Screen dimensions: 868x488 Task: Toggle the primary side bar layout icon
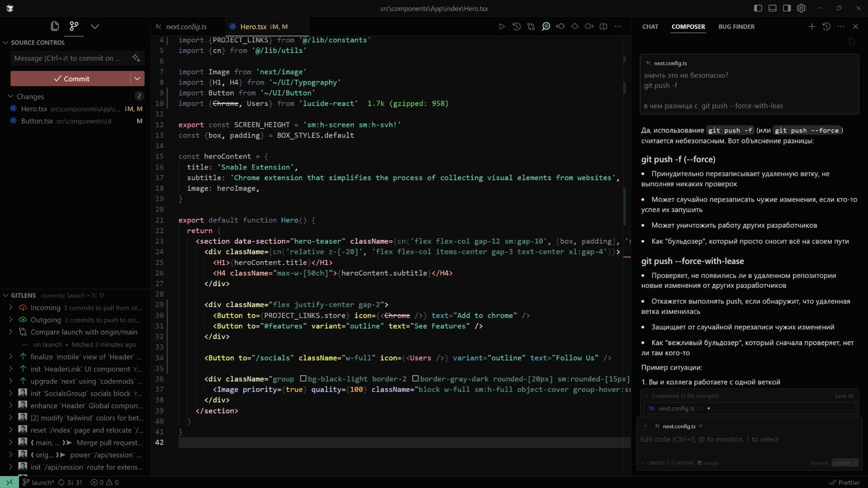pos(758,8)
